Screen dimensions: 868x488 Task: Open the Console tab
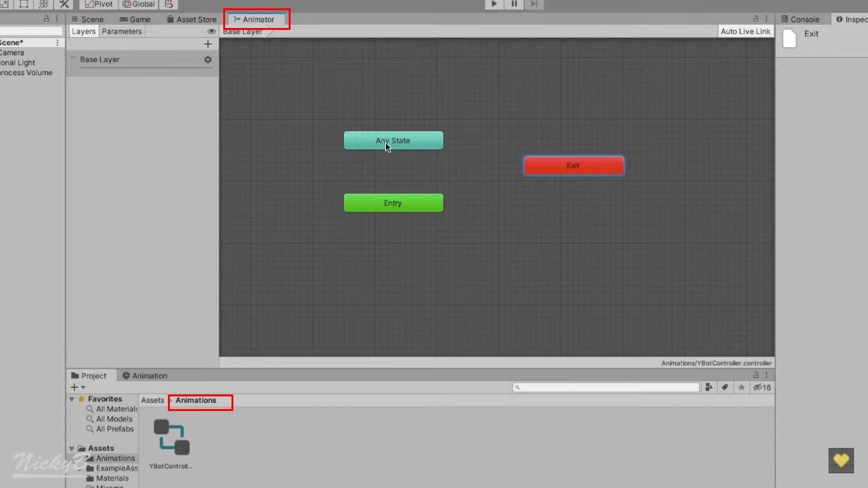tap(799, 19)
